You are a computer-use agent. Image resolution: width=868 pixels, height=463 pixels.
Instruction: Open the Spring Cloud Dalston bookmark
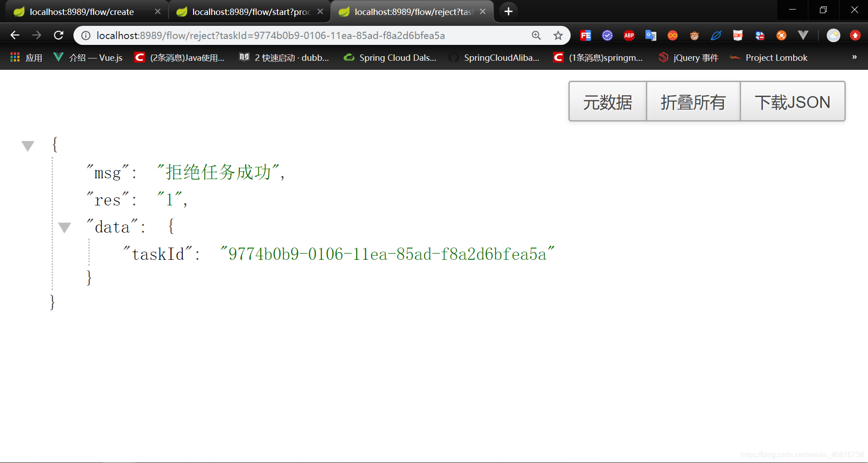[390, 58]
